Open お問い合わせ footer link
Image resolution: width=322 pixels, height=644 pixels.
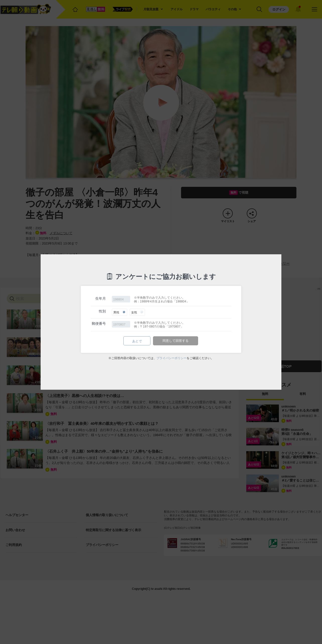(x=15, y=530)
